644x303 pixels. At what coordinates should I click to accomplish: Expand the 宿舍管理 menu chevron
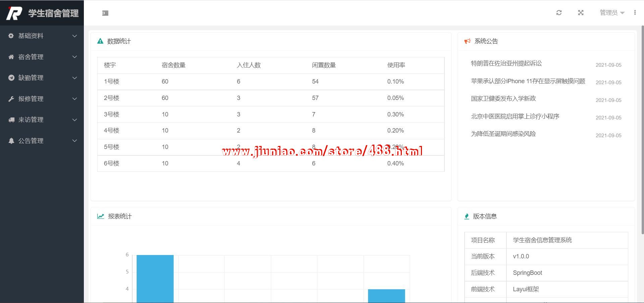[75, 57]
